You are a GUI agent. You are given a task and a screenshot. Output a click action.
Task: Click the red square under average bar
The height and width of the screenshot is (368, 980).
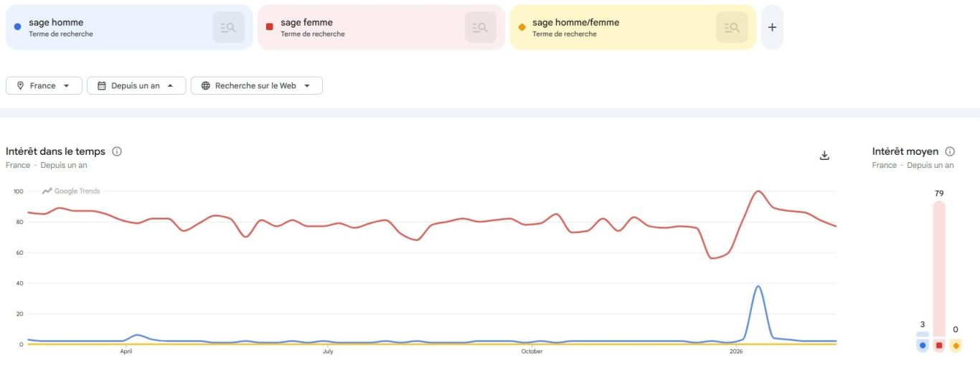point(939,346)
